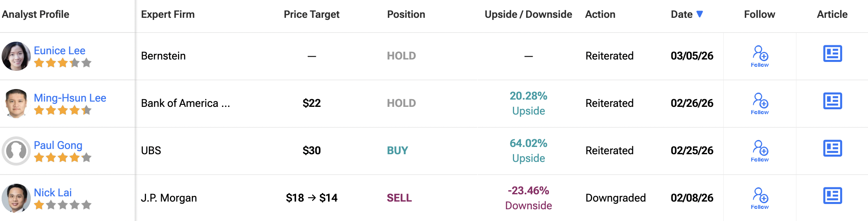Open Nick Lai's analyst profile link
868x221 pixels.
[x=53, y=193]
